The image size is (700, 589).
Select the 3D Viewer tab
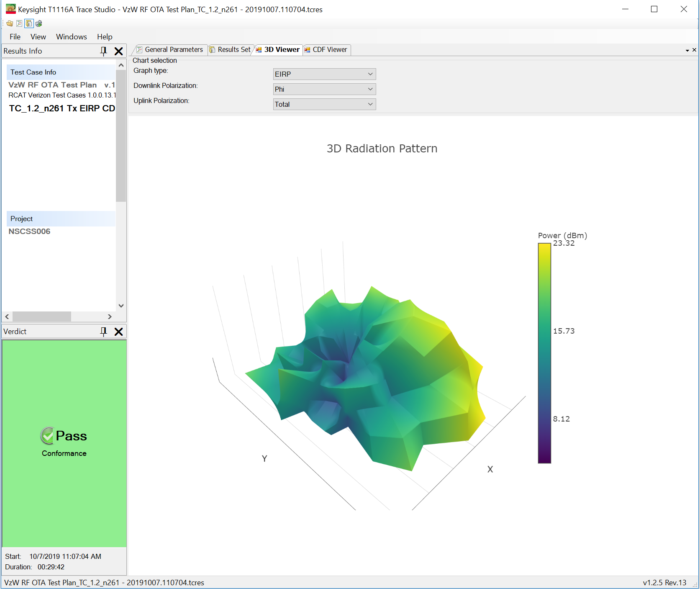[278, 50]
